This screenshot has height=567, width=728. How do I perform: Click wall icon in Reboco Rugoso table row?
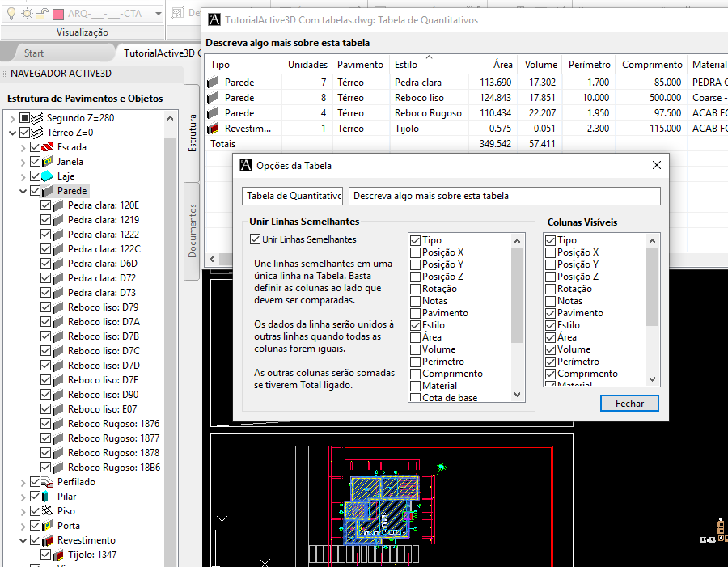tap(213, 113)
